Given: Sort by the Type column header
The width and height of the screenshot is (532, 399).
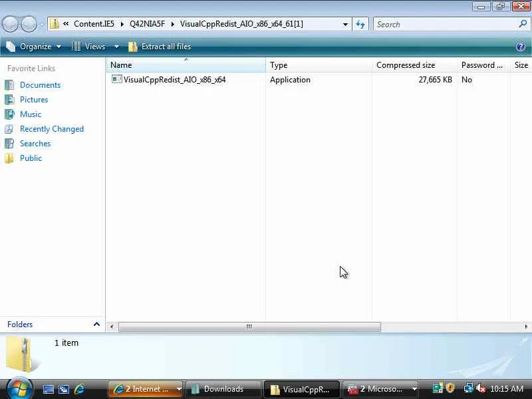Looking at the screenshot, I should pos(319,65).
